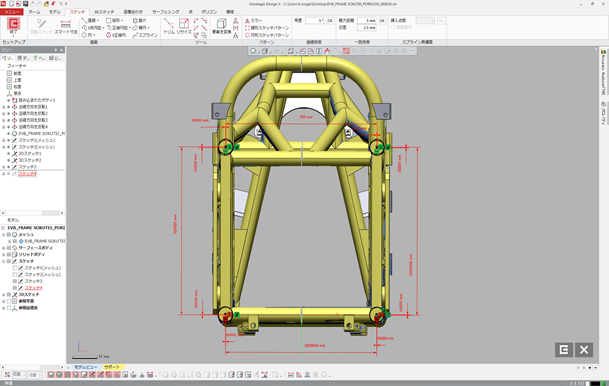Expand スケッチ1(メッシュ) in feature tree
The width and height of the screenshot is (609, 386).
(3, 140)
